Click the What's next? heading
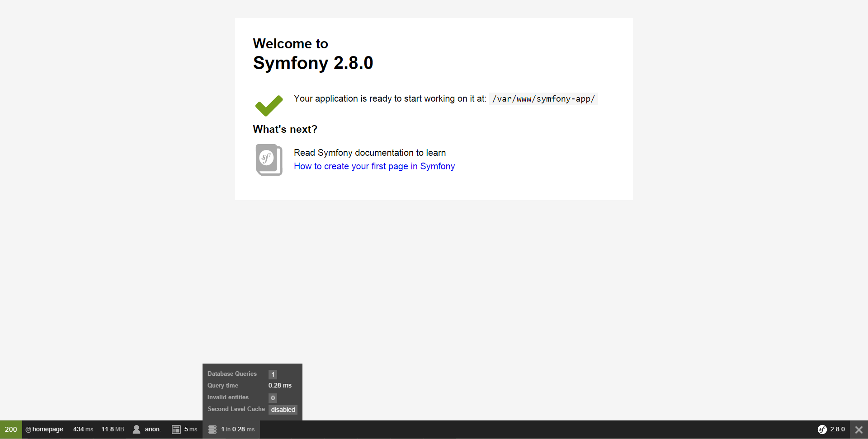Viewport: 868px width, 439px height. [x=285, y=129]
